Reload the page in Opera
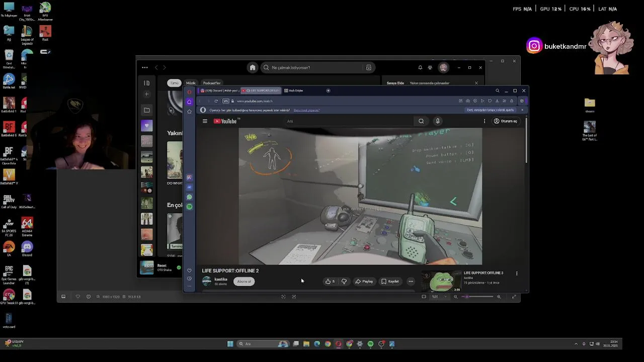Viewport: 644px width, 362px height. (x=216, y=101)
